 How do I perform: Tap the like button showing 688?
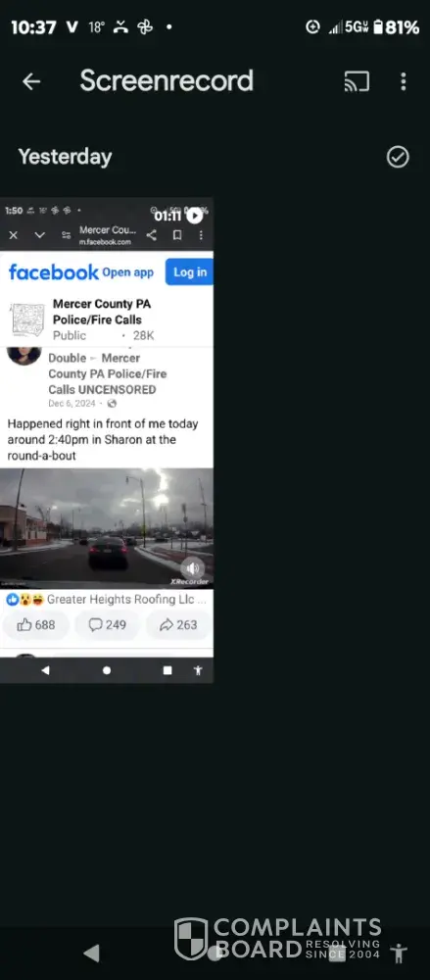click(35, 624)
